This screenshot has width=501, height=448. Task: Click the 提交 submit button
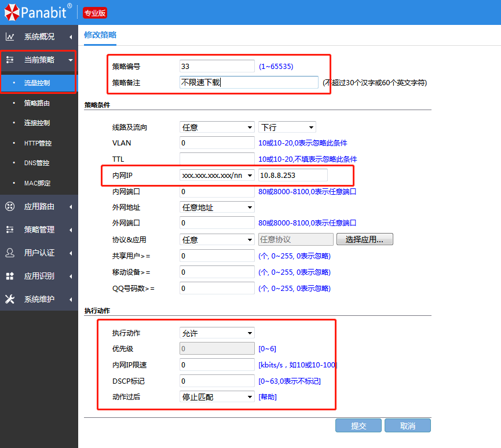[x=359, y=425]
